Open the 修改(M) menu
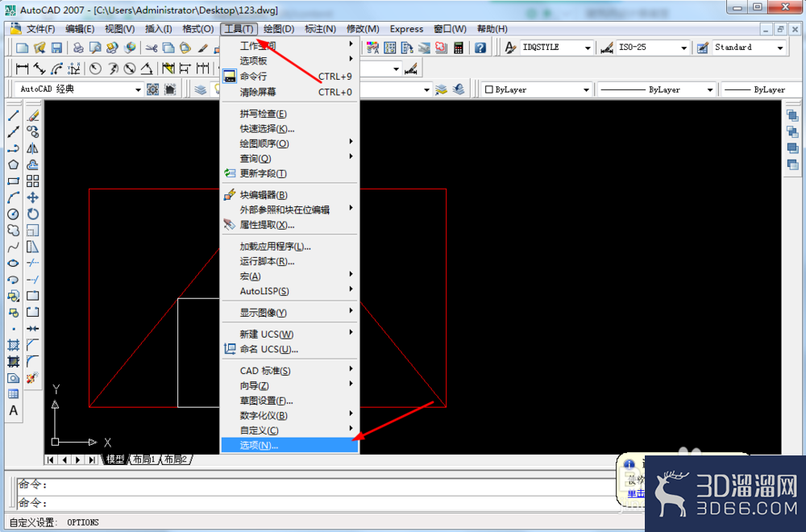806x532 pixels. [363, 29]
